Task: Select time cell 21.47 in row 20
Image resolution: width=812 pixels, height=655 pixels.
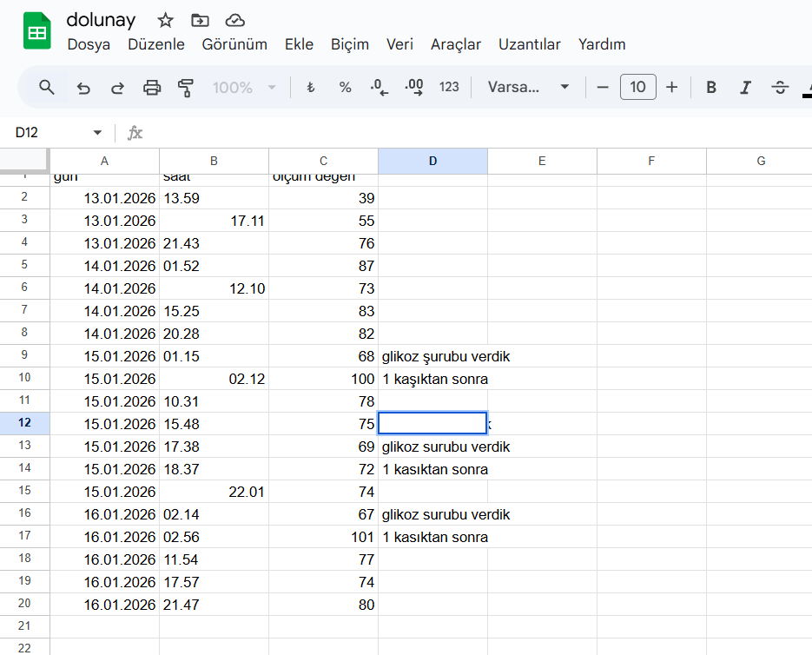Action: click(214, 605)
